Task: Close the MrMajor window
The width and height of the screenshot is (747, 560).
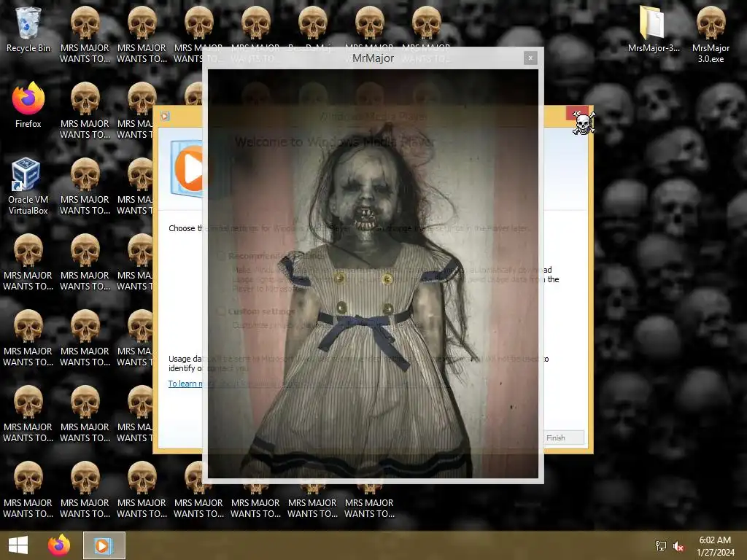Action: (x=530, y=58)
